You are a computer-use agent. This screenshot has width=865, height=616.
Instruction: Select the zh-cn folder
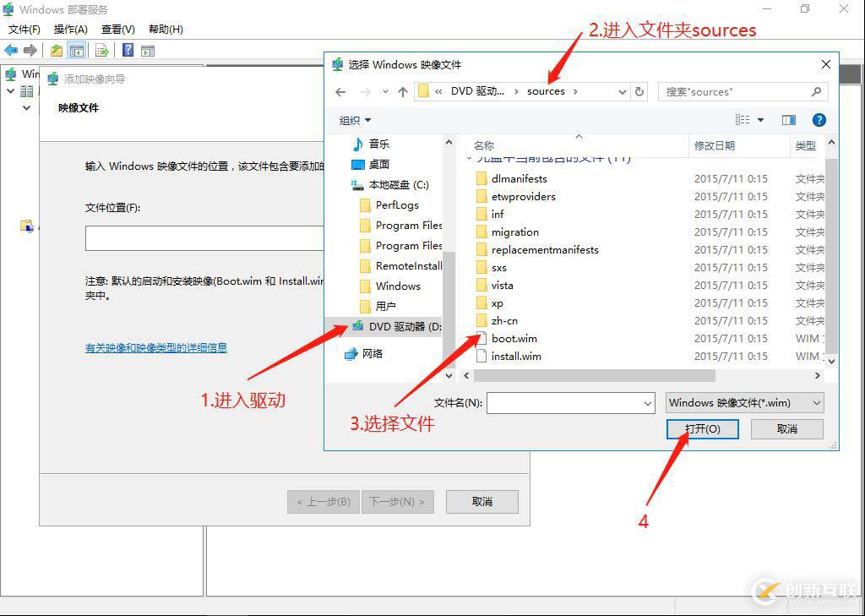coord(497,321)
